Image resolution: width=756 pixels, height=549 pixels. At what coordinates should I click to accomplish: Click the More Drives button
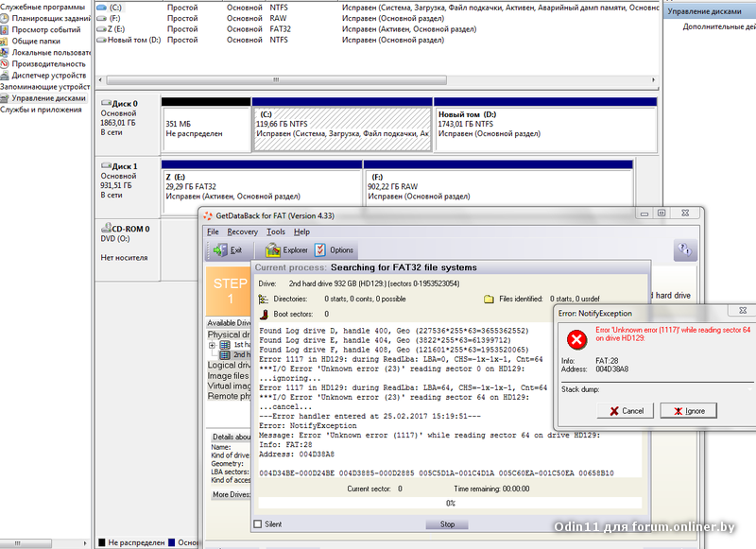[229, 494]
